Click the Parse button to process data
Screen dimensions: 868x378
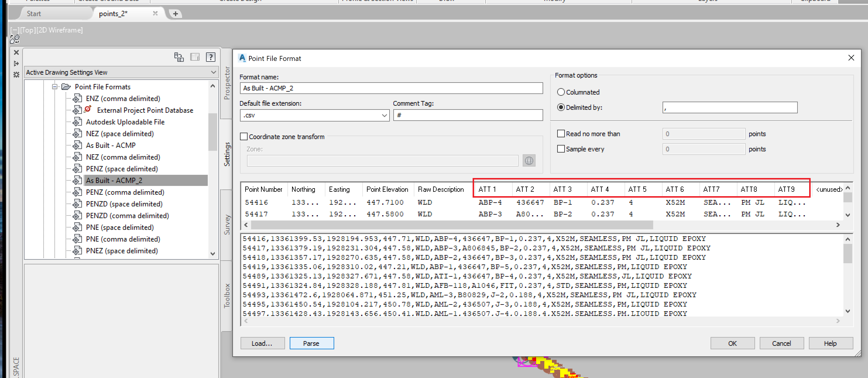click(x=311, y=343)
